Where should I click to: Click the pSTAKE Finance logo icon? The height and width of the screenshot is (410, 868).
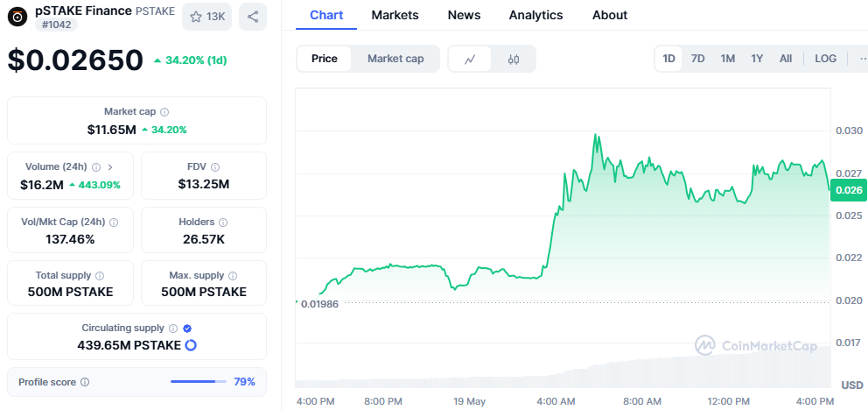click(x=17, y=18)
